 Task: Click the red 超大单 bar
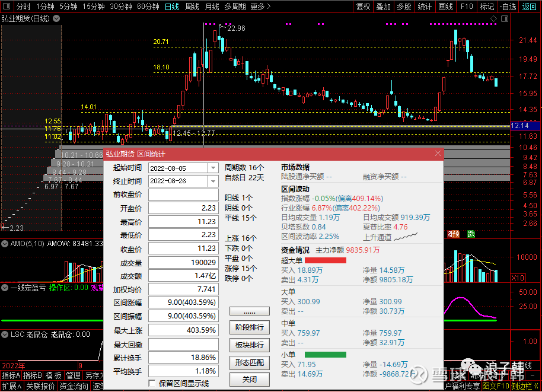(x=326, y=260)
